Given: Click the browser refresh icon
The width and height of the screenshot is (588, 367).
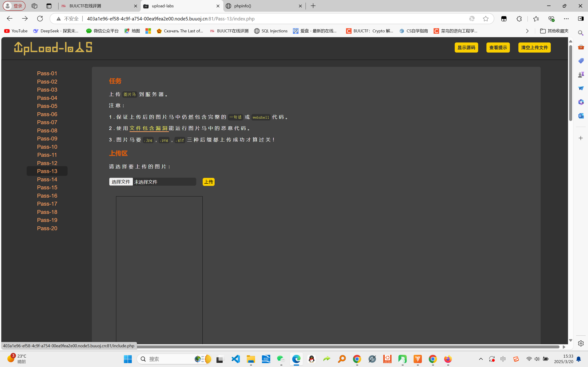Looking at the screenshot, I should click(x=40, y=19).
